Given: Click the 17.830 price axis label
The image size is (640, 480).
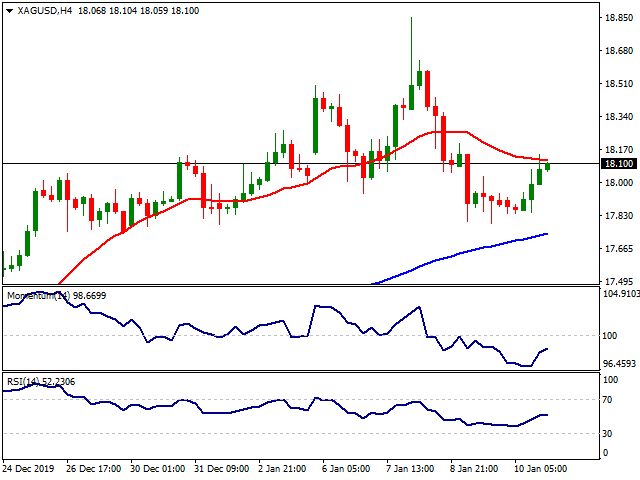Looking at the screenshot, I should tap(619, 216).
